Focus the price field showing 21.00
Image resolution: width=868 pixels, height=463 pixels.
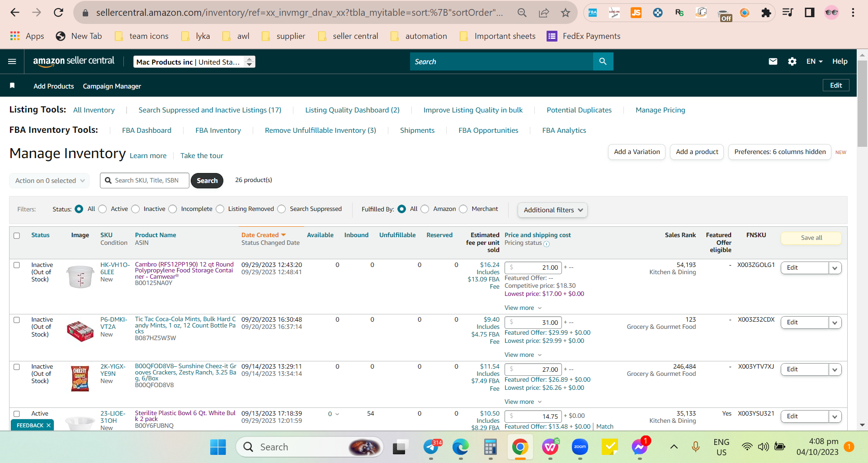click(533, 268)
